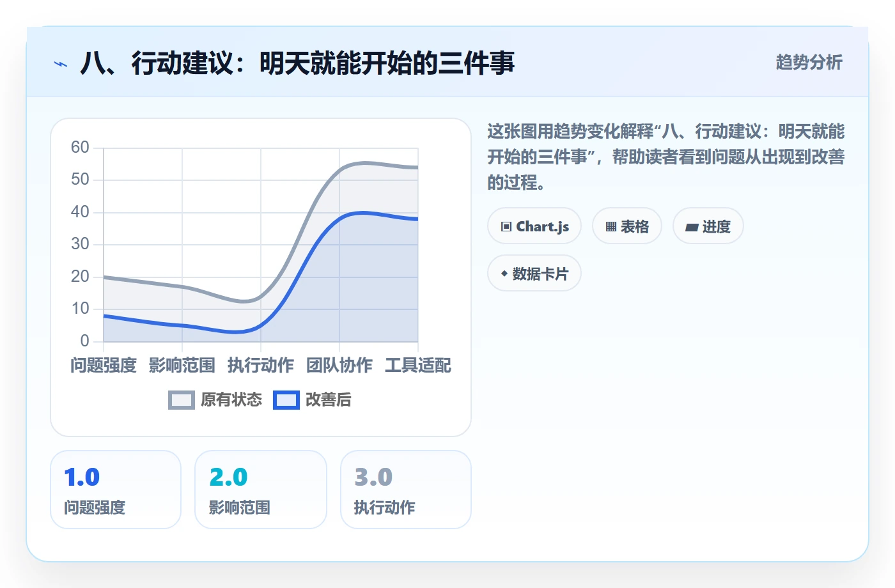Click the diamond icon in the 数据卡片 tag
Viewport: 895px width, 588px height.
(504, 274)
